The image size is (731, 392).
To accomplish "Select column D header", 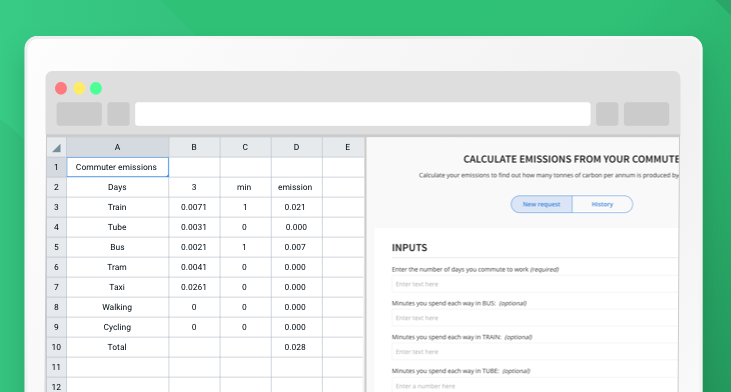I will (x=297, y=147).
